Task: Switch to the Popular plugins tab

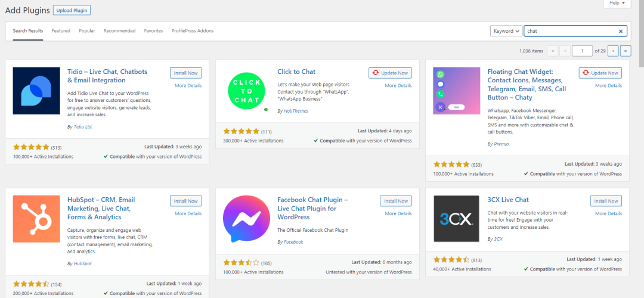Action: (x=87, y=31)
